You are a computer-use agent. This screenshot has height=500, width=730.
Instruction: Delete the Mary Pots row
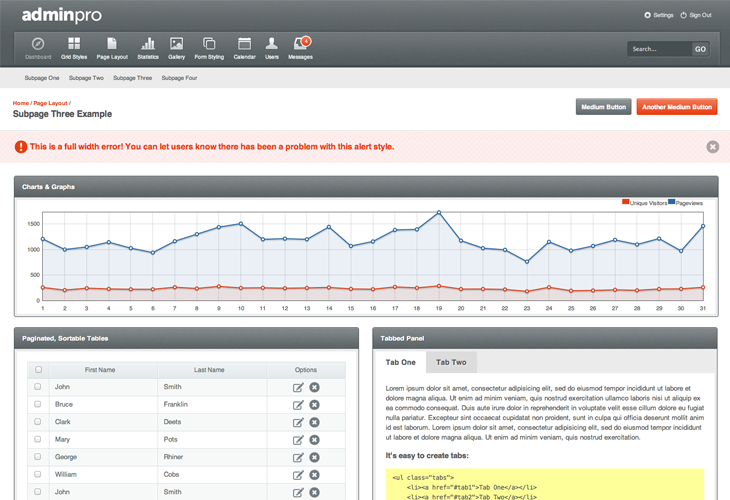(x=315, y=440)
